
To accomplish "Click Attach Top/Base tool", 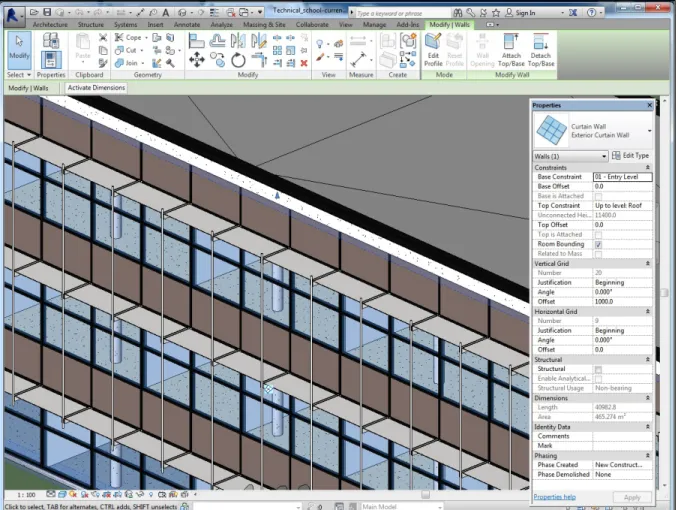I will [x=511, y=51].
